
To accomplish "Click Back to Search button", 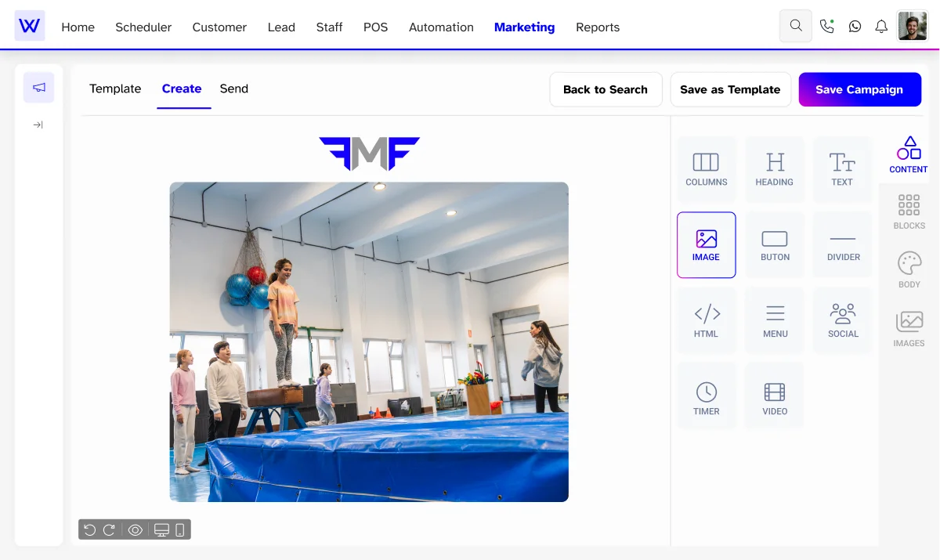I will 606,89.
